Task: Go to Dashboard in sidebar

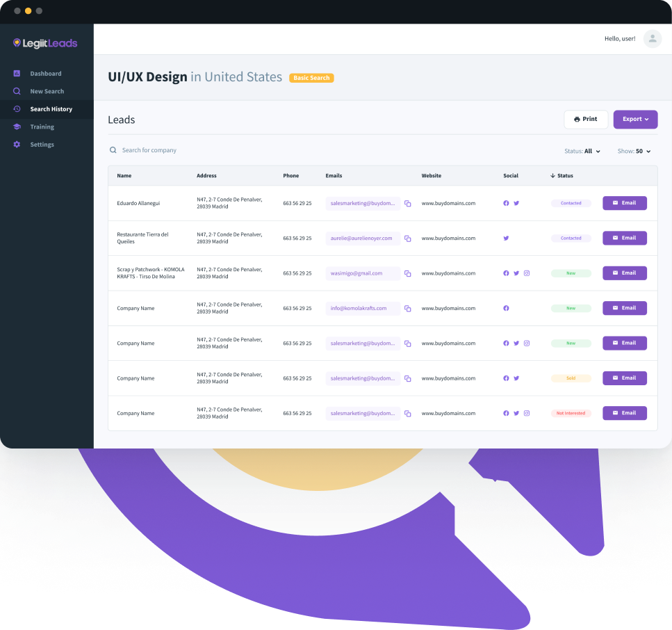Action: (45, 74)
